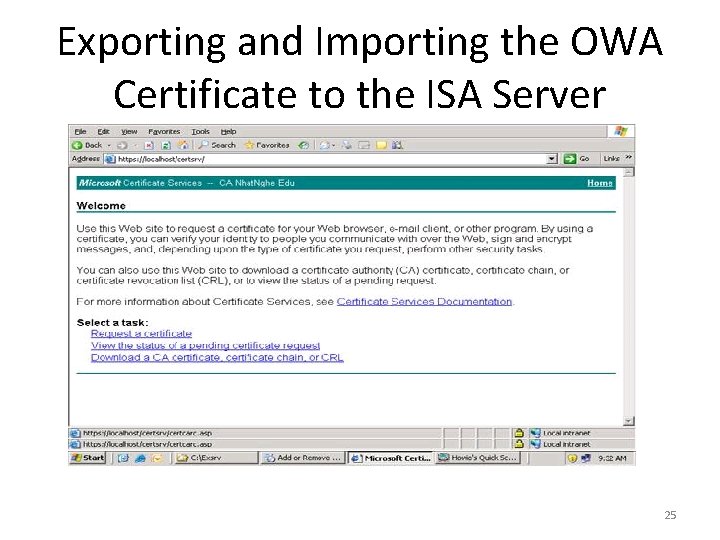Switch to the C:\Exsrv taskbar window
The width and height of the screenshot is (720, 540).
tap(216, 458)
